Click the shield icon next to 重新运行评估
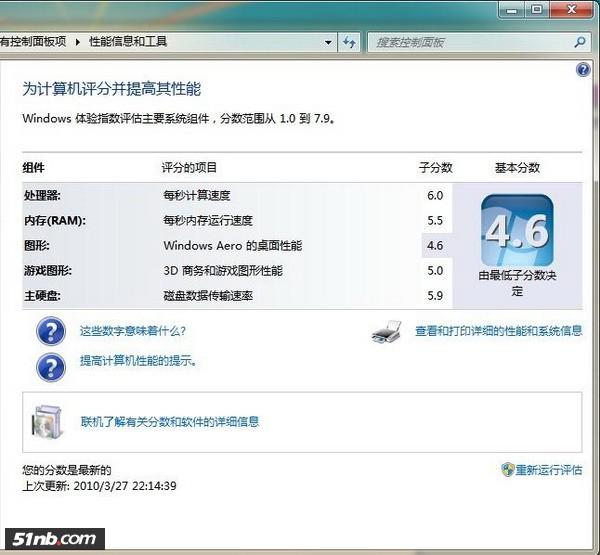This screenshot has width=600, height=555. [508, 470]
